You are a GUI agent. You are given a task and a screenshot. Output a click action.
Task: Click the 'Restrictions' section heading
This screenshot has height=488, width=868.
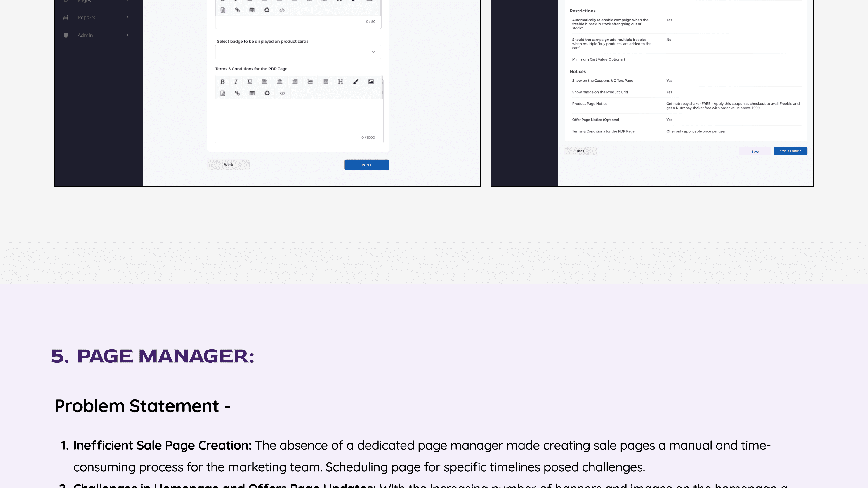tap(583, 11)
